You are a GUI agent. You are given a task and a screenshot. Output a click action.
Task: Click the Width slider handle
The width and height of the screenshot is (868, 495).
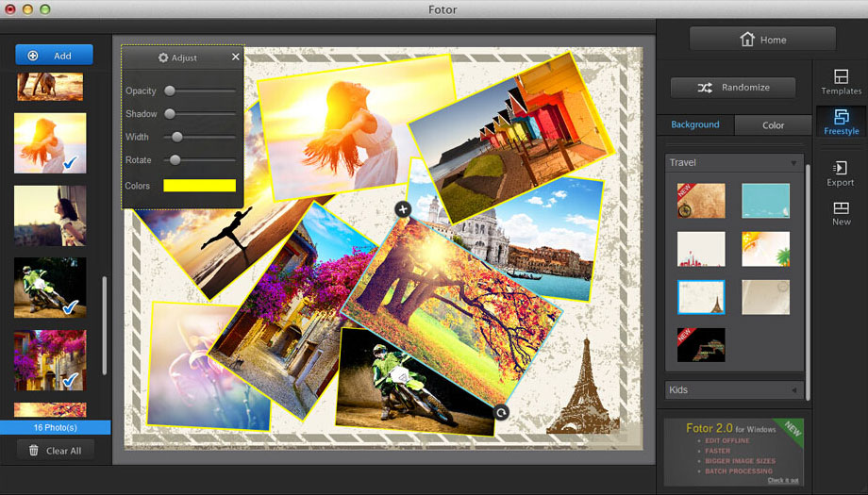(177, 137)
